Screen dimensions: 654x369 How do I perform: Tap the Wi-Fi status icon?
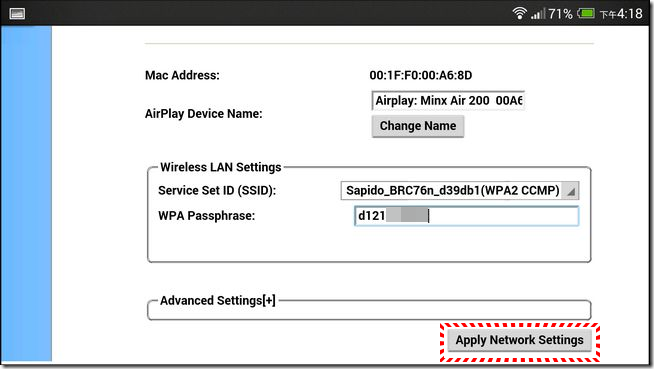[519, 13]
